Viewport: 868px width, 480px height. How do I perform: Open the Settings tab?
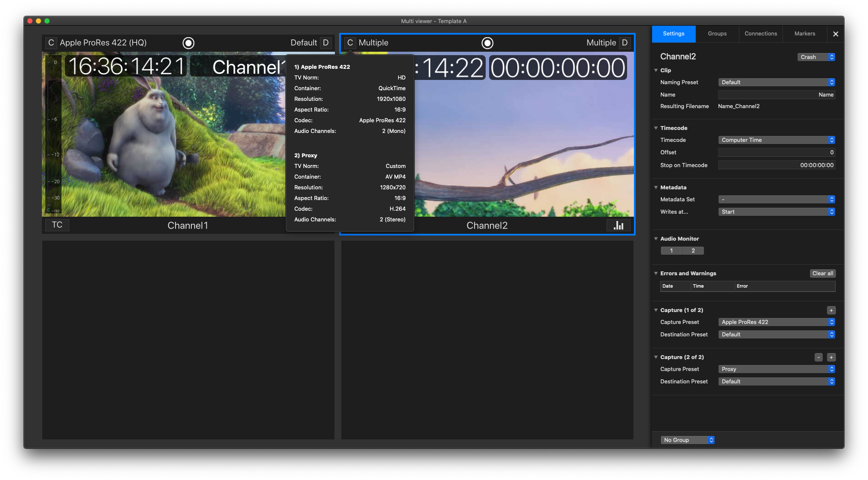674,34
